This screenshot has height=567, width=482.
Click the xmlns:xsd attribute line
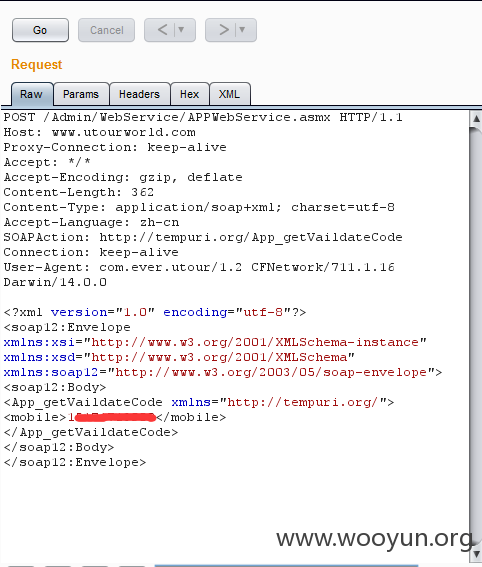tap(179, 357)
